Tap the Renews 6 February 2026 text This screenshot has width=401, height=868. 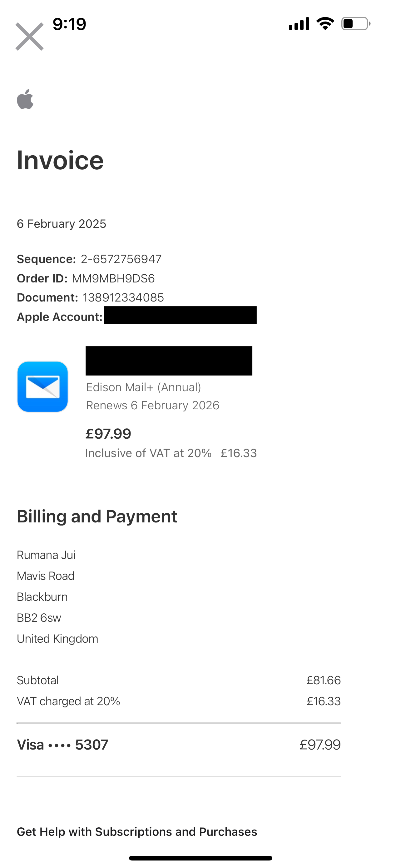tap(152, 405)
